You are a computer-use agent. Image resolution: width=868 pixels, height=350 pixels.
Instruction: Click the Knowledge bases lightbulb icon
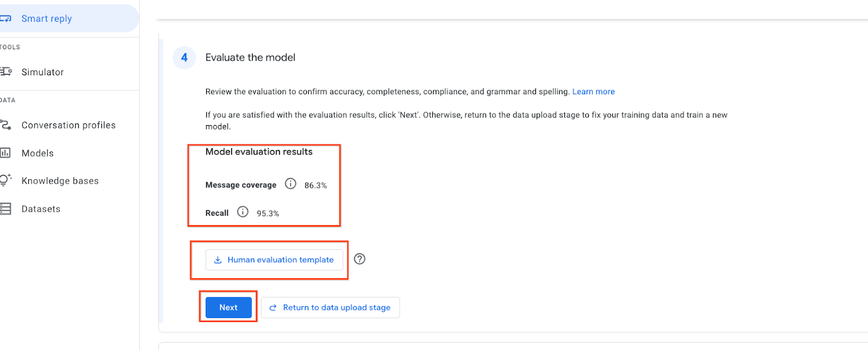click(5, 180)
